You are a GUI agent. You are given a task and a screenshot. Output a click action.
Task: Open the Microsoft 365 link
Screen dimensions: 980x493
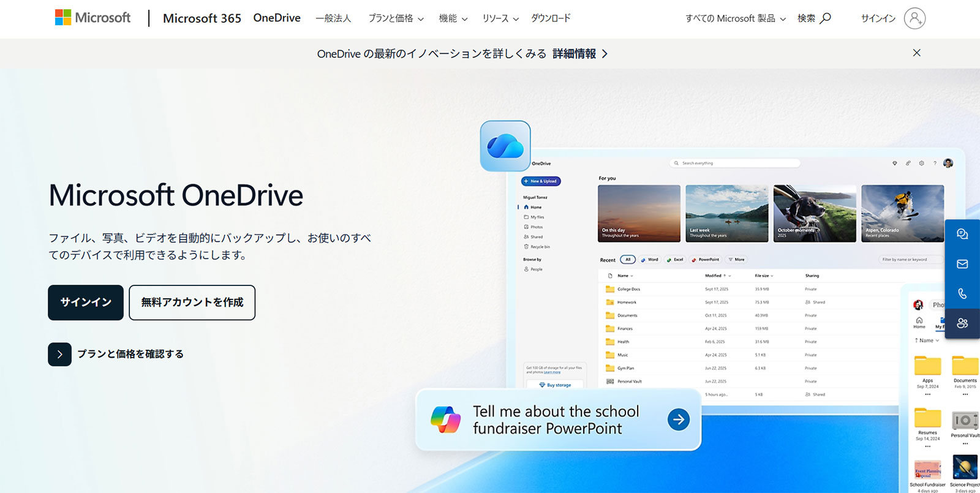click(x=202, y=18)
